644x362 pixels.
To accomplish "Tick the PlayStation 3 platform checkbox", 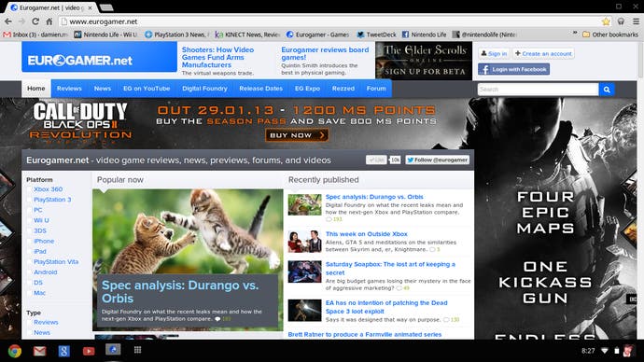I will tap(29, 200).
